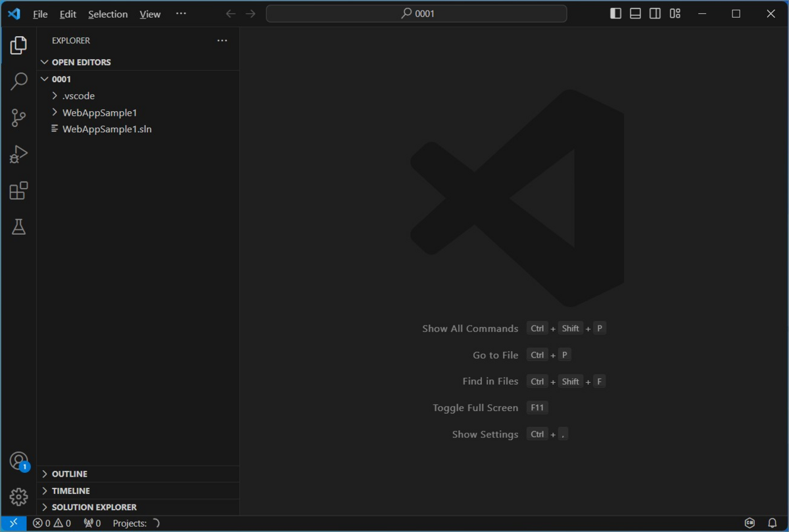Open notifications bell icon
789x532 pixels.
point(773,523)
